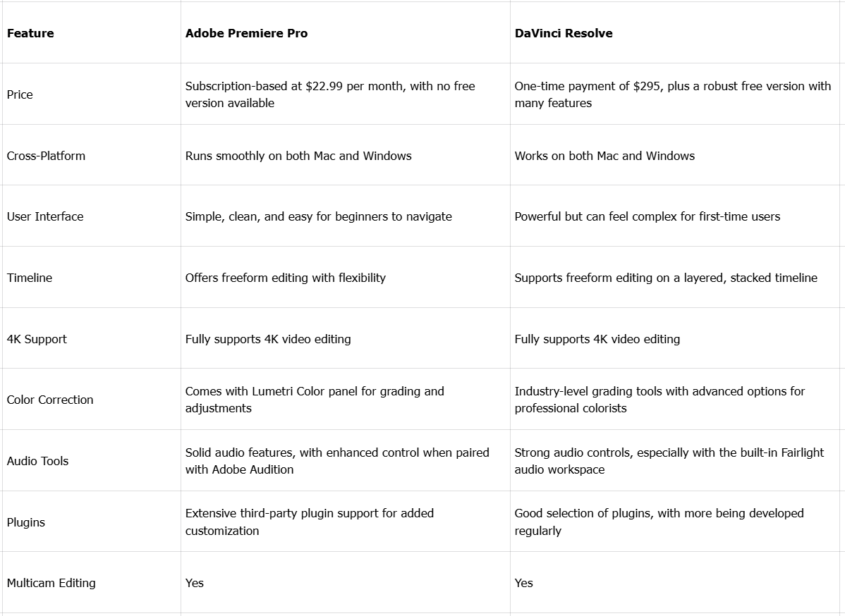The width and height of the screenshot is (845, 616).
Task: Click "Powerful but can feel complex" cell
Action: (x=647, y=216)
